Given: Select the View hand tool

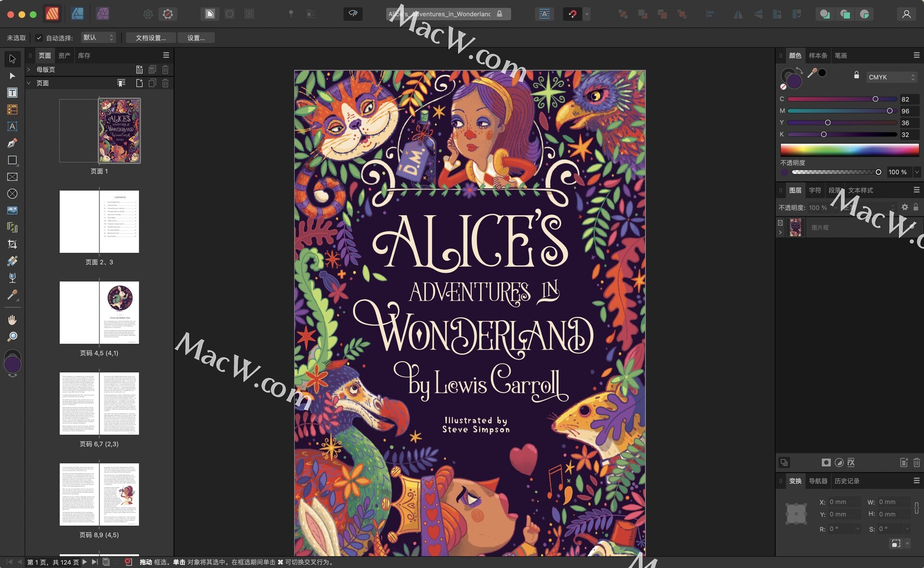Looking at the screenshot, I should click(x=13, y=320).
